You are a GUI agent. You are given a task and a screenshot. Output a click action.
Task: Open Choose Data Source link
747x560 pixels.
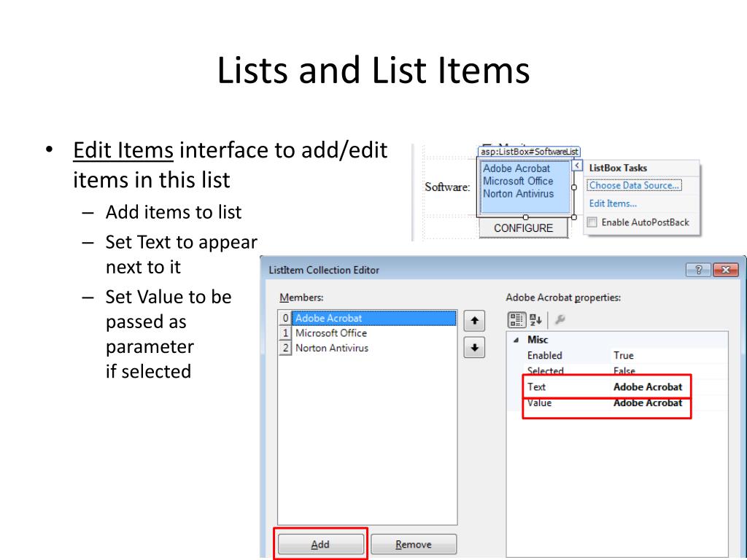(x=634, y=185)
